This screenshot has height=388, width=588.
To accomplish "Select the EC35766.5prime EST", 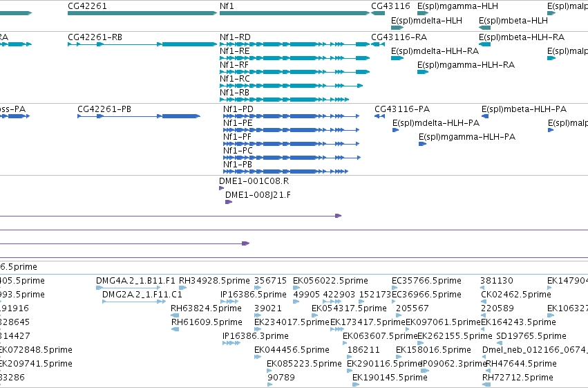I will point(395,288).
